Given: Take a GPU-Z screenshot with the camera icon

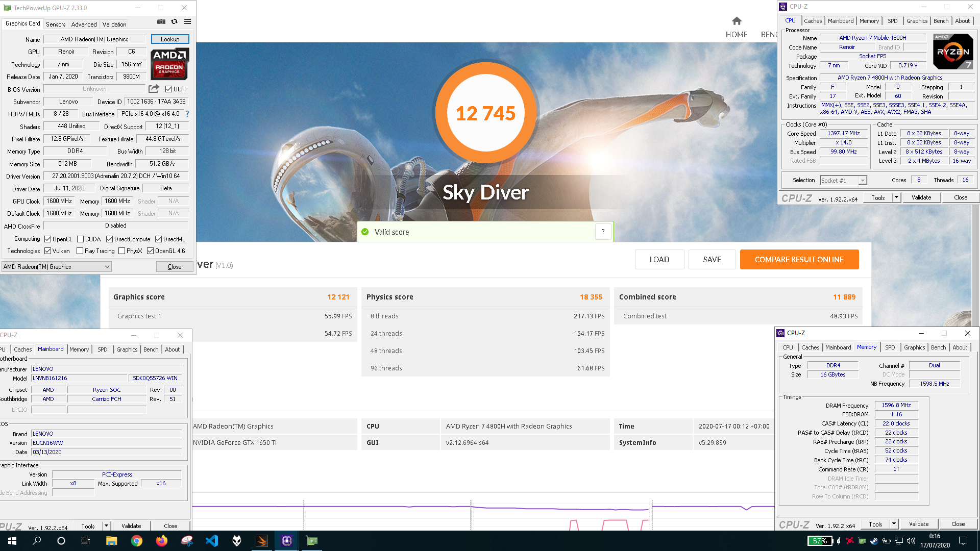Looking at the screenshot, I should point(161,21).
